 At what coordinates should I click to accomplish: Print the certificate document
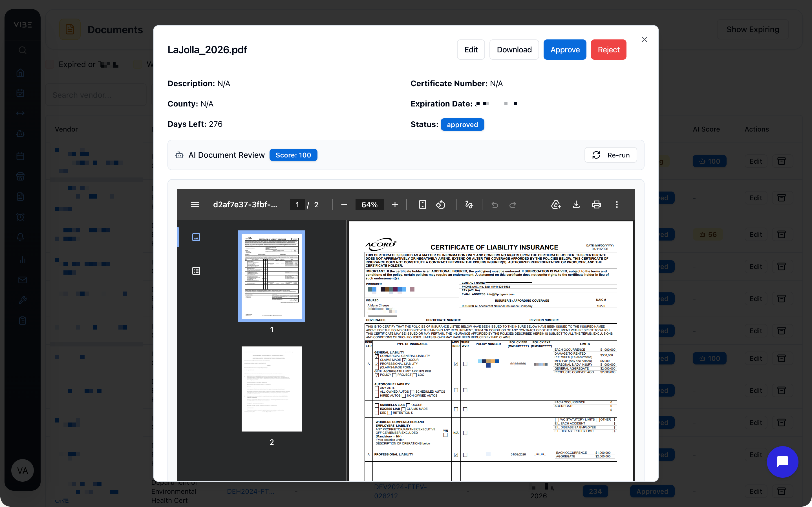click(x=597, y=204)
